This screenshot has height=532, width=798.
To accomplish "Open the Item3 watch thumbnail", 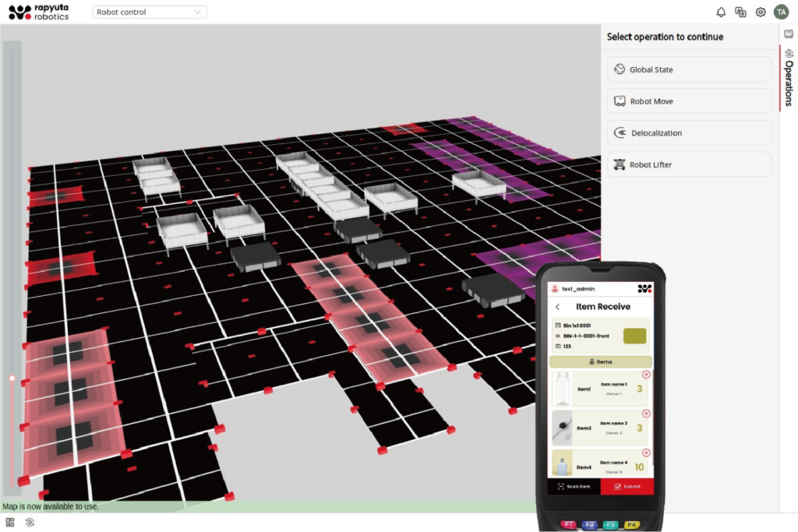I will (563, 428).
